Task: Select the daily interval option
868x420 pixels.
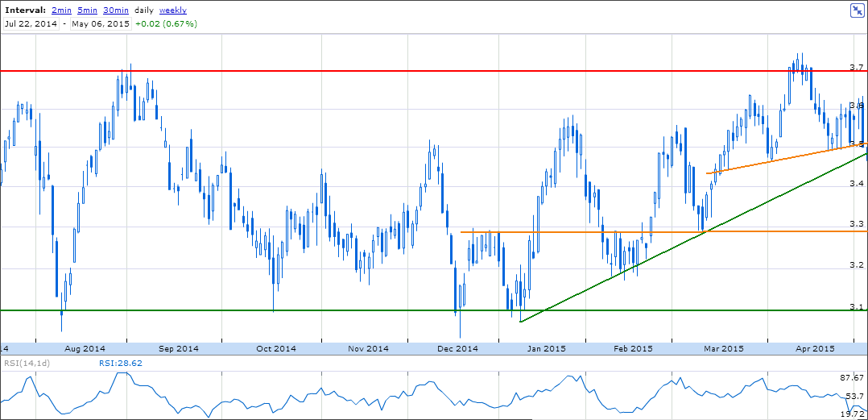Action: (x=143, y=10)
